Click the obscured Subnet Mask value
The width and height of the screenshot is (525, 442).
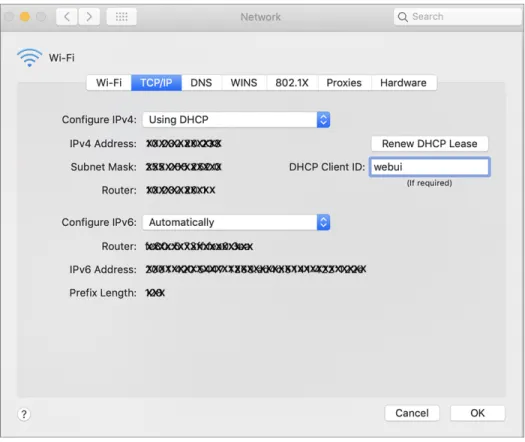pyautogui.click(x=183, y=167)
